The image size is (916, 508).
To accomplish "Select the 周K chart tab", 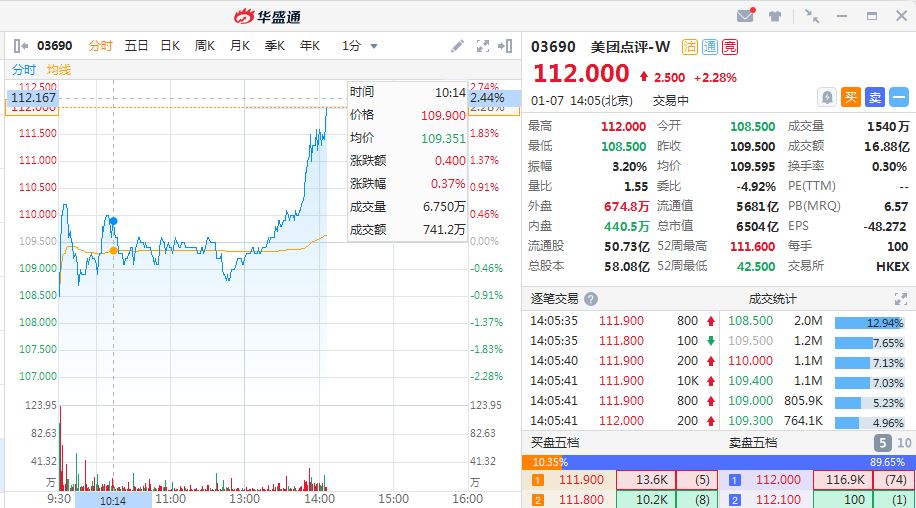I will click(205, 46).
